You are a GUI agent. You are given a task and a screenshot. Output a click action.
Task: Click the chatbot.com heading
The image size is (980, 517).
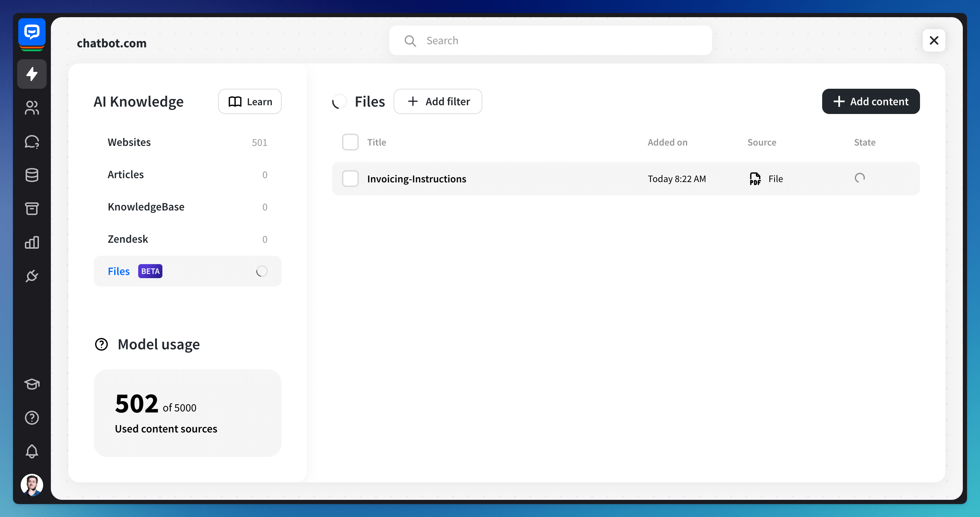click(112, 43)
